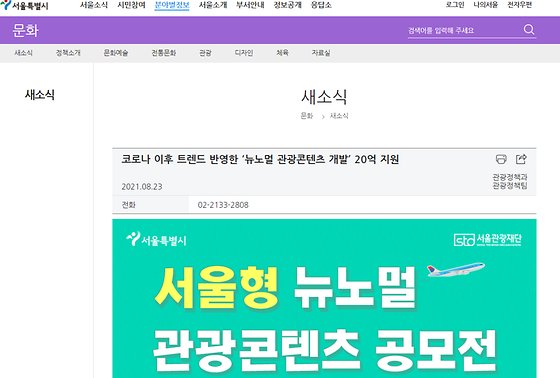This screenshot has height=378, width=560.
Task: Select 새소식 tab in gray submenu
Action: coord(23,53)
